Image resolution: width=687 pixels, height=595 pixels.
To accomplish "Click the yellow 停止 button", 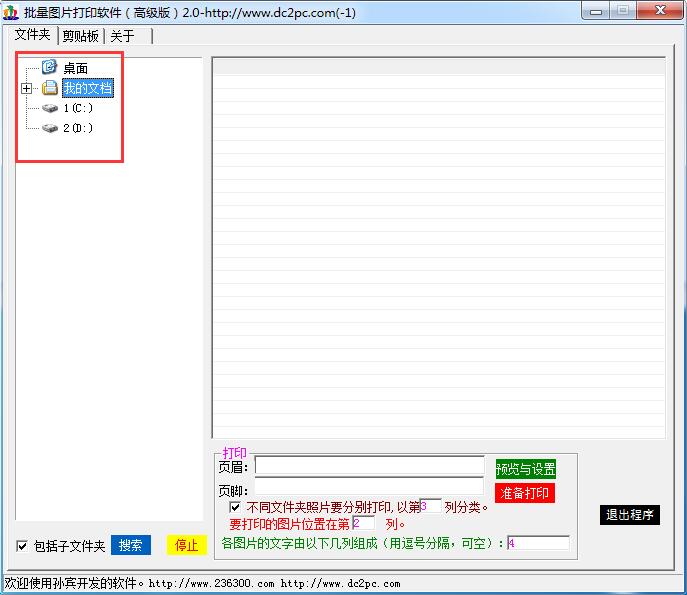I will (x=187, y=545).
